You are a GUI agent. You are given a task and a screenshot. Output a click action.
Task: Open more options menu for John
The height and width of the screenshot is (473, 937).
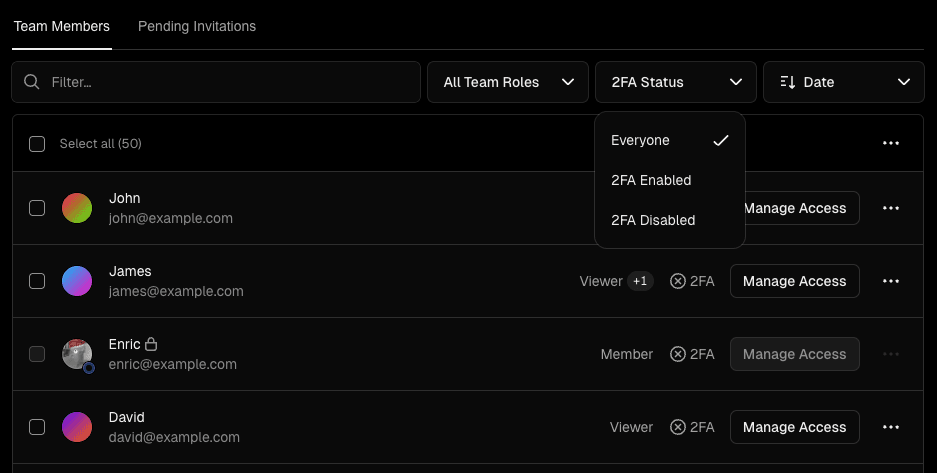[x=891, y=208]
